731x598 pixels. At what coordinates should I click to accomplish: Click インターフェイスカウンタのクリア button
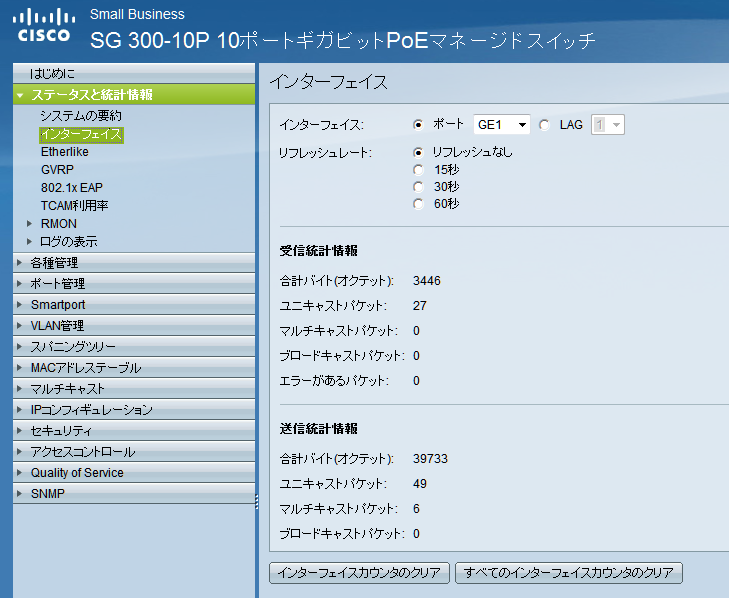(359, 573)
